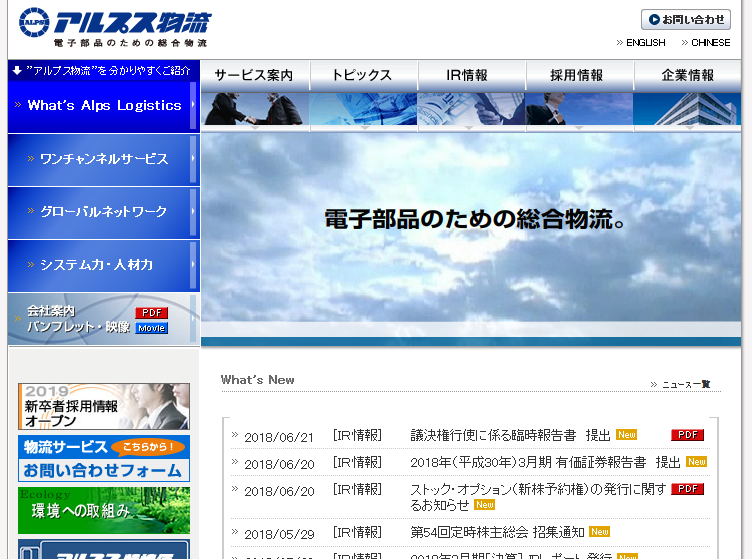Click the What's New heading

[258, 380]
